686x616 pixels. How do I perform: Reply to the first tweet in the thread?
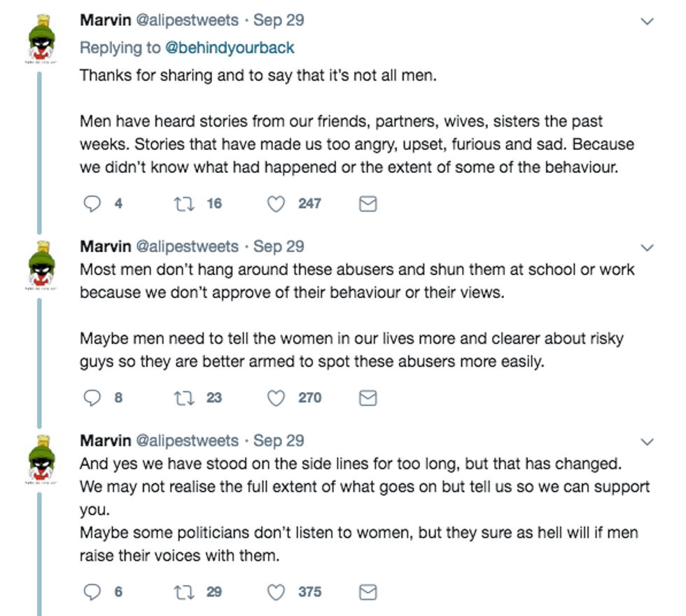92,203
